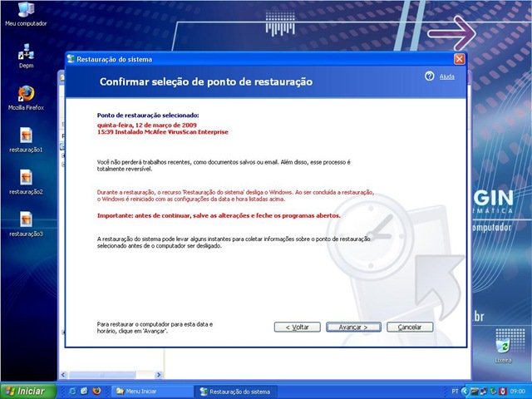This screenshot has width=532, height=399.
Task: Click the restore window title bar icon
Action: (71, 59)
